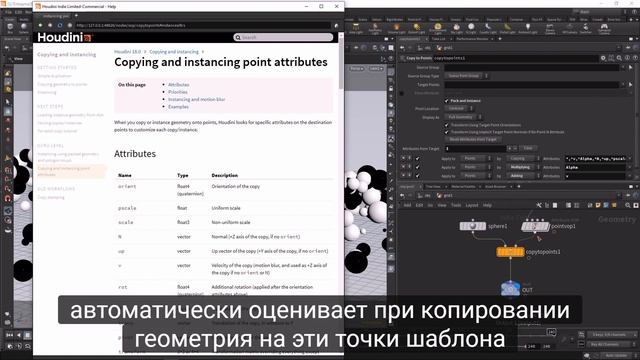The image size is (640, 360).
Task: Create Box from the shelf
Action: (10, 28)
